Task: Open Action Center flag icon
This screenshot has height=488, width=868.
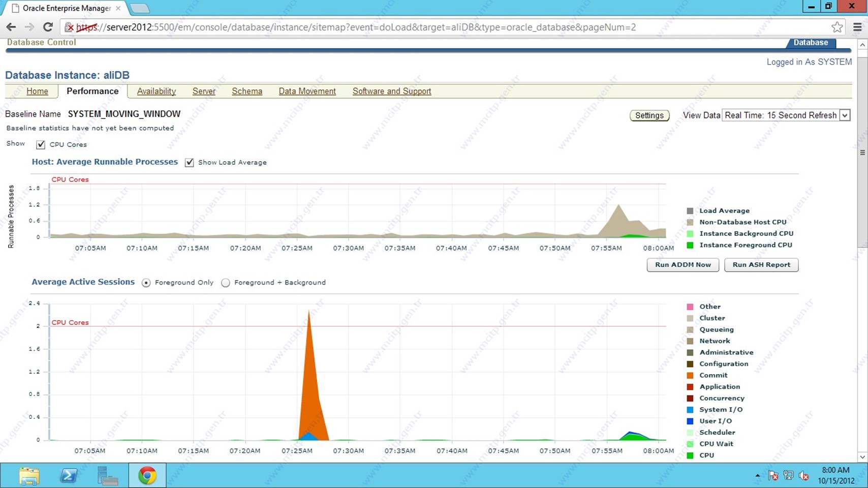Action: [x=773, y=476]
